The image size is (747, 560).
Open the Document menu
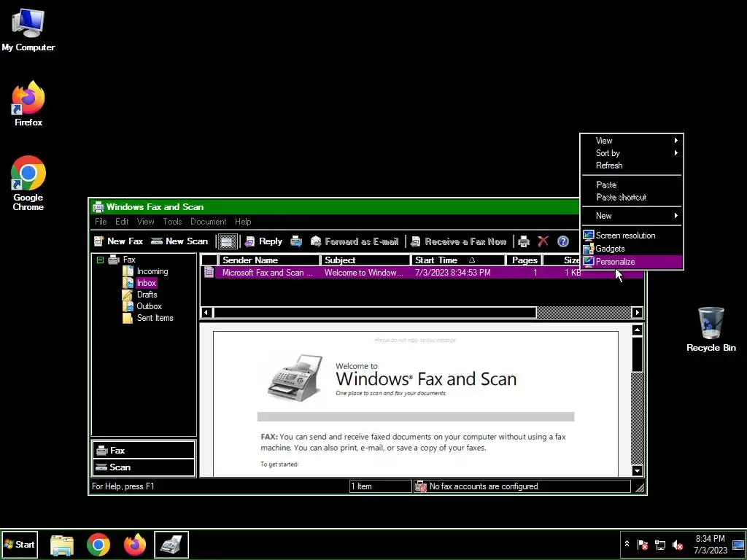(x=208, y=222)
